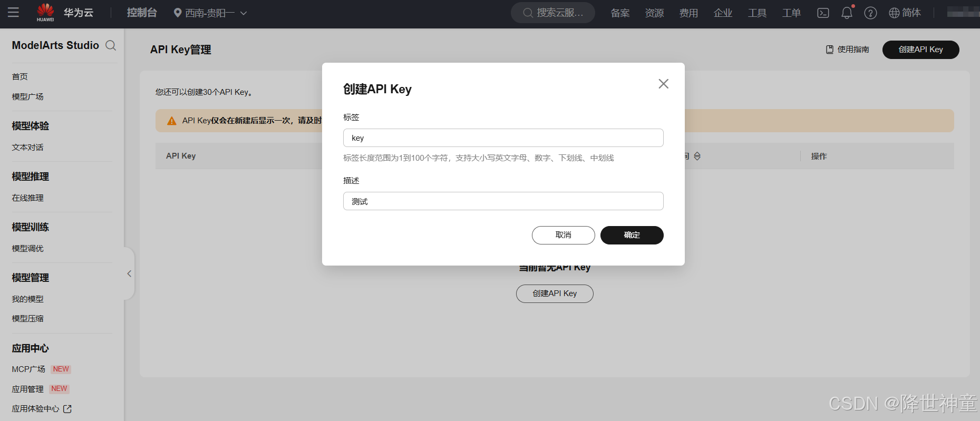
Task: Open the 工单 menu
Action: 791,13
